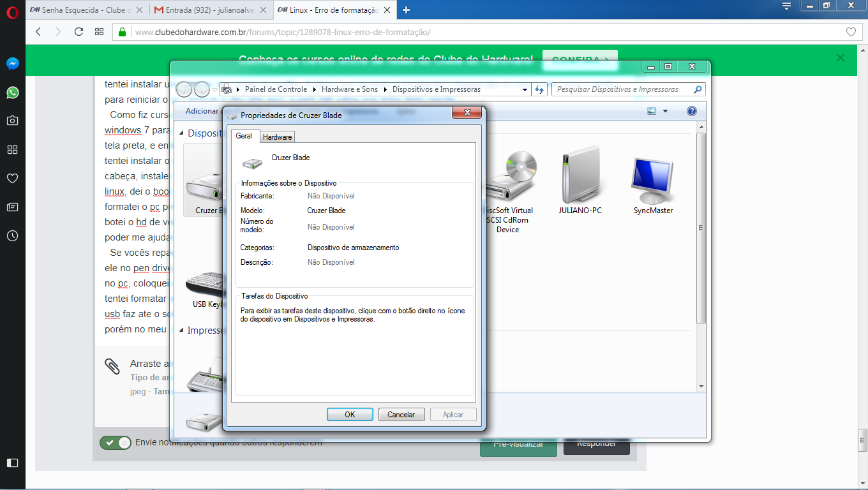Collapse the Dispositivos group
The height and width of the screenshot is (490, 868).
click(x=181, y=134)
